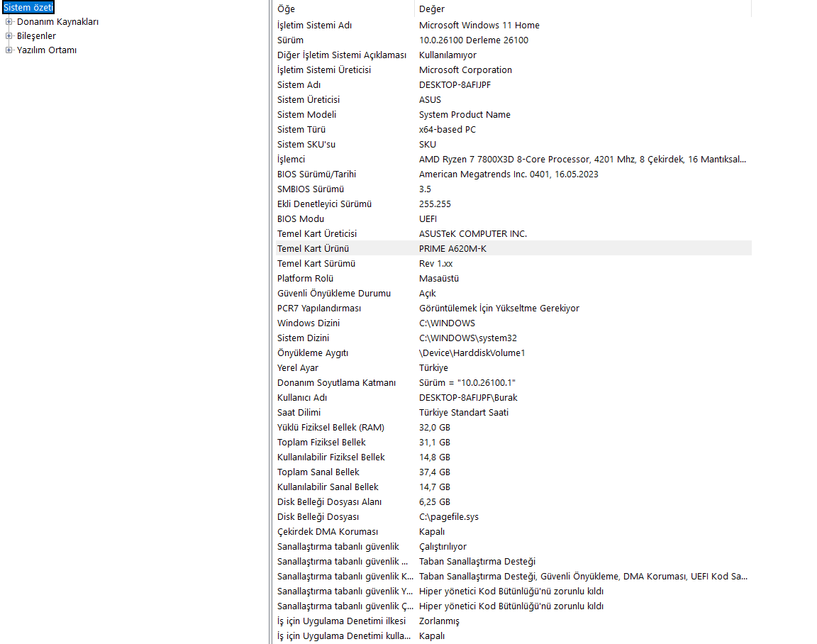Click the Değer column header
This screenshot has height=644, width=817.
point(582,9)
